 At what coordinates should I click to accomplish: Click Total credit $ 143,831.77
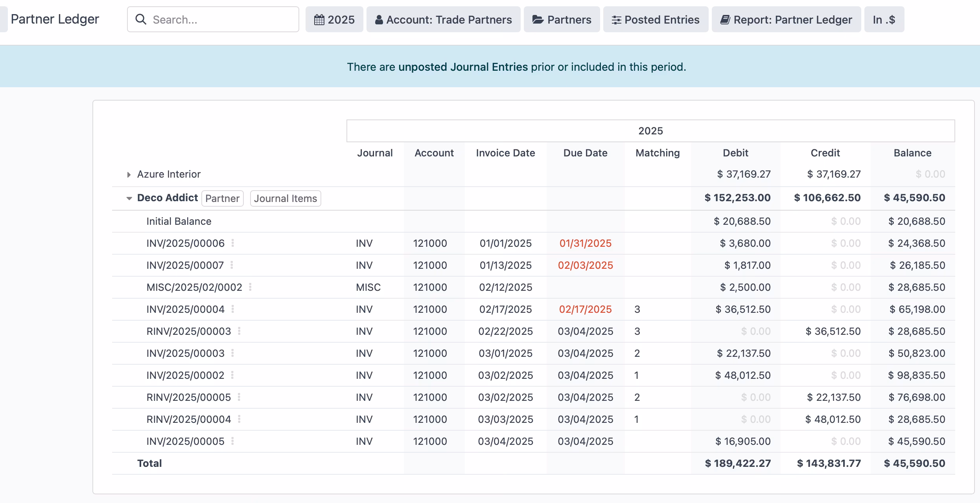click(829, 463)
